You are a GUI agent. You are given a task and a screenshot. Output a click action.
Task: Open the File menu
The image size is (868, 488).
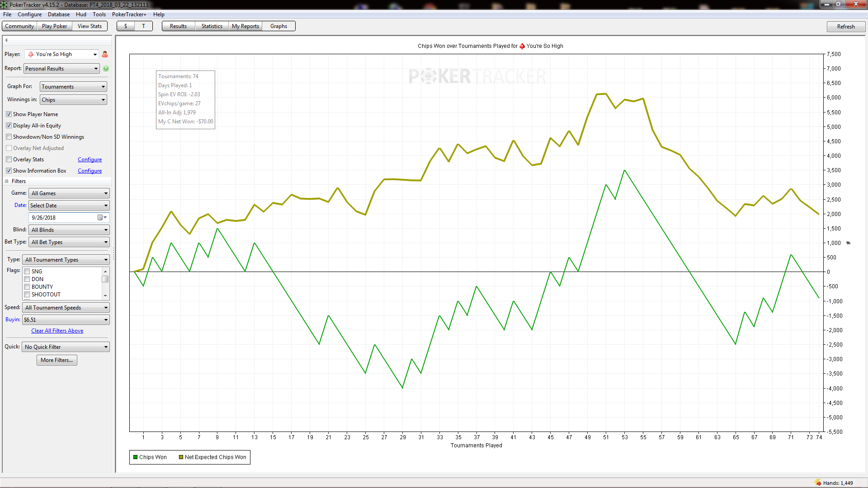click(x=7, y=14)
